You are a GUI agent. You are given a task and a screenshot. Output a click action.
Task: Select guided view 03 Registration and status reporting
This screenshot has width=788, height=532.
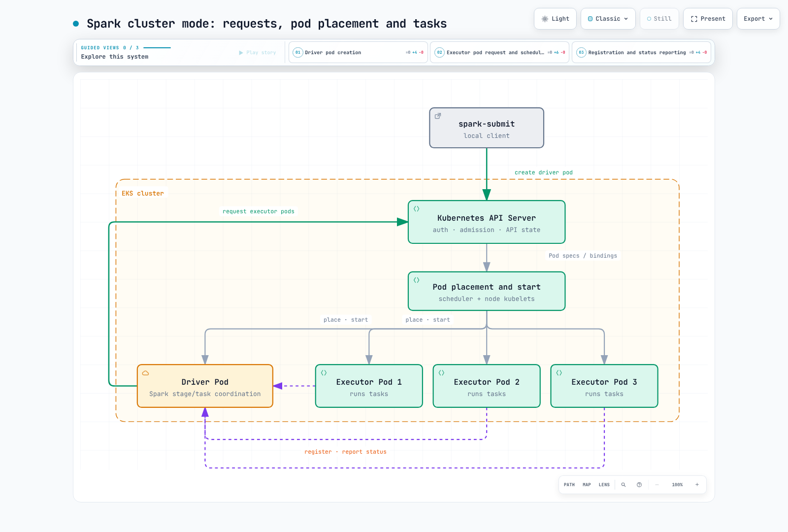coord(641,52)
